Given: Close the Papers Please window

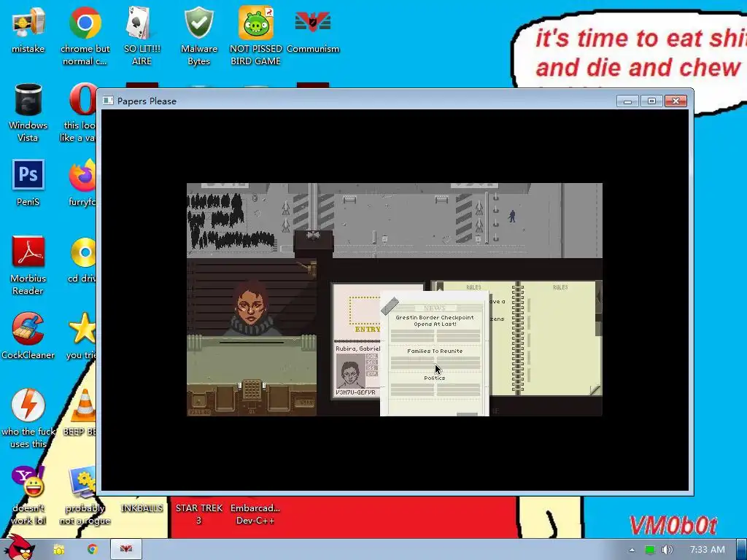Looking at the screenshot, I should click(676, 101).
